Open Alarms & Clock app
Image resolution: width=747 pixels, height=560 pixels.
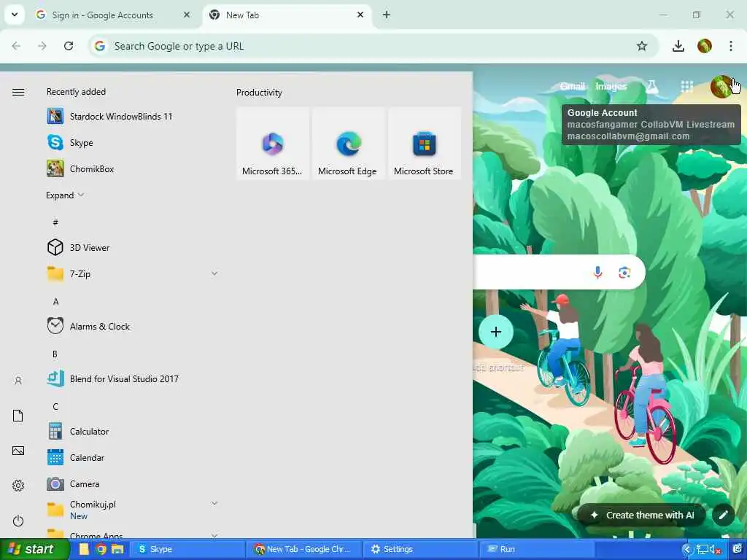point(88,326)
